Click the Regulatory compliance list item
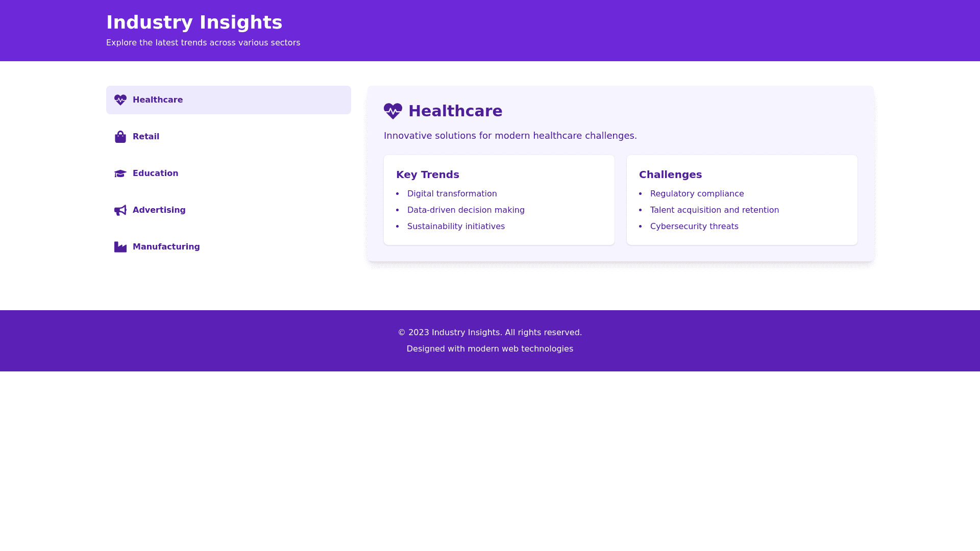This screenshot has height=551, width=980. [697, 194]
